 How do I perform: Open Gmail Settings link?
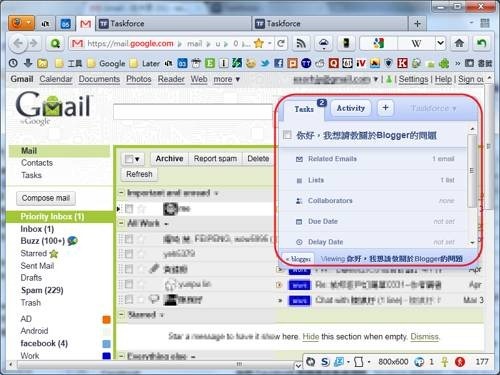coord(413,79)
